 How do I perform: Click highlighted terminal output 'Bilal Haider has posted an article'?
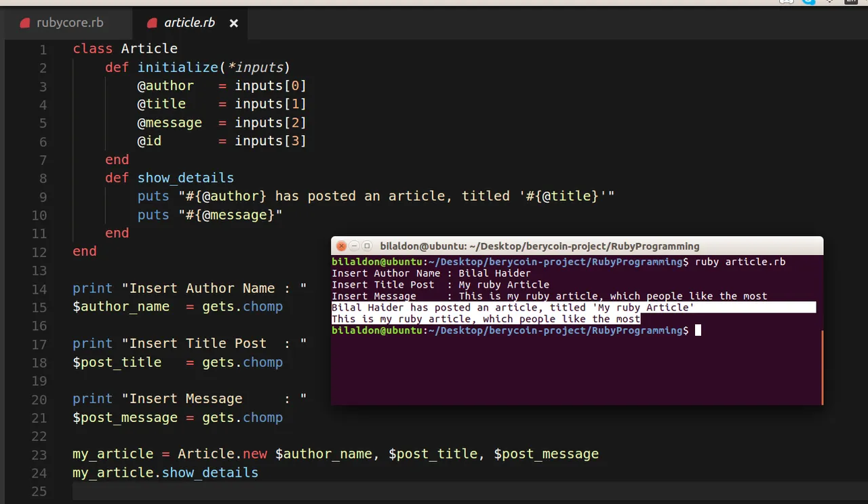click(x=513, y=308)
